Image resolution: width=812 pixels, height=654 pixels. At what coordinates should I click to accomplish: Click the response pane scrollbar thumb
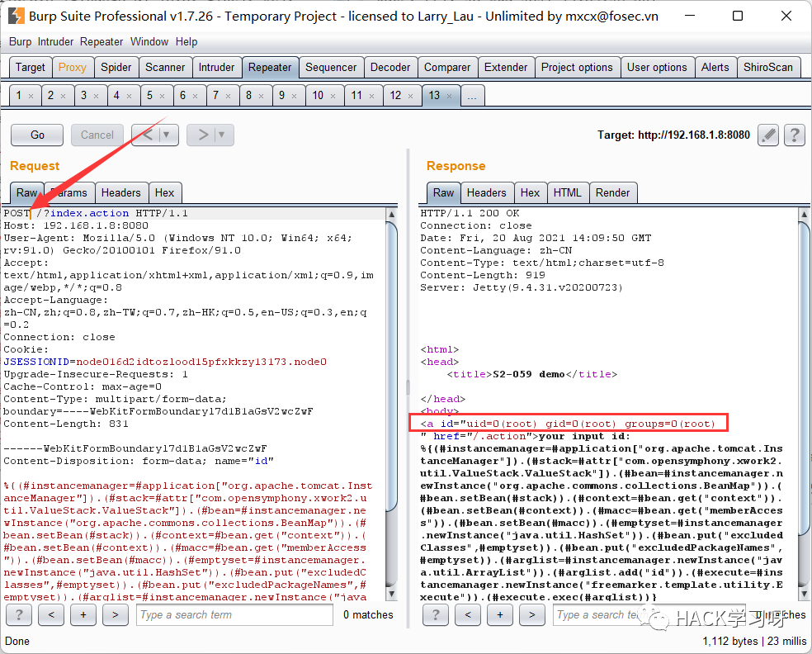coord(804,378)
